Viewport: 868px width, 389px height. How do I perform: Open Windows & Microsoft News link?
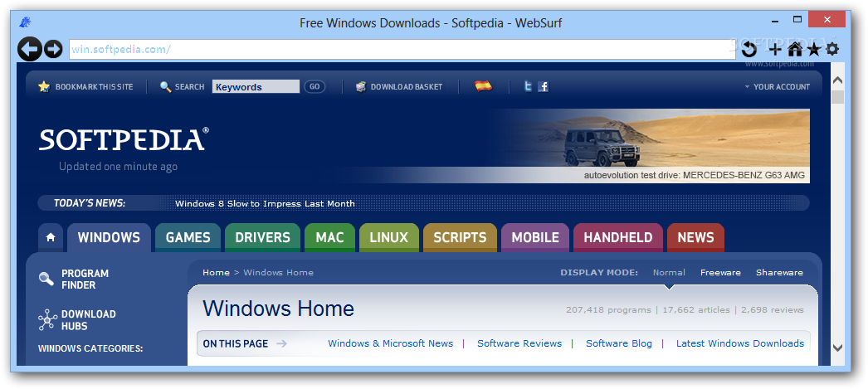[390, 343]
